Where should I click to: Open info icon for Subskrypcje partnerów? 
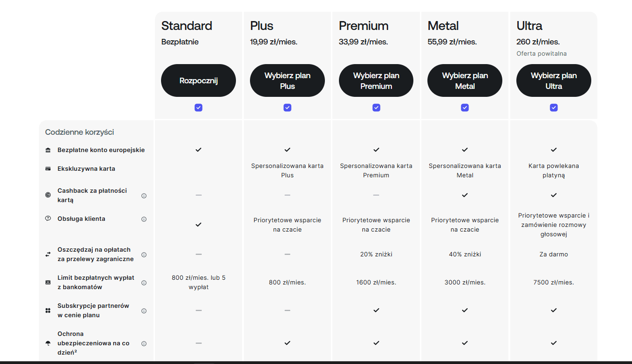tap(144, 311)
